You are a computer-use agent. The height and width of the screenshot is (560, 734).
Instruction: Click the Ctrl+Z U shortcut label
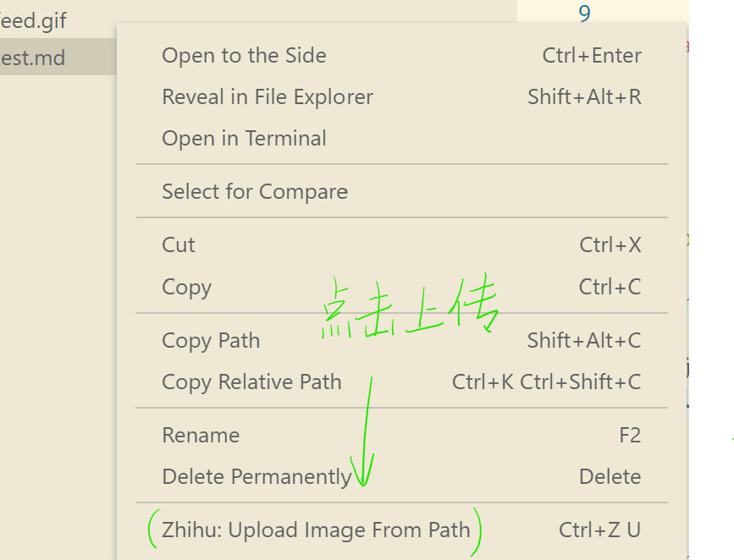tap(599, 530)
